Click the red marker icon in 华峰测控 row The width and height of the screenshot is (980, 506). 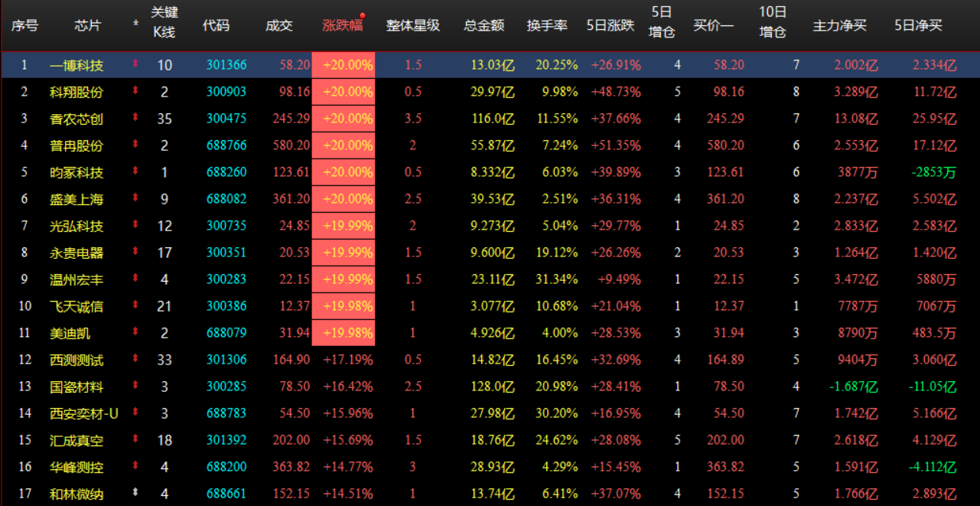click(135, 466)
